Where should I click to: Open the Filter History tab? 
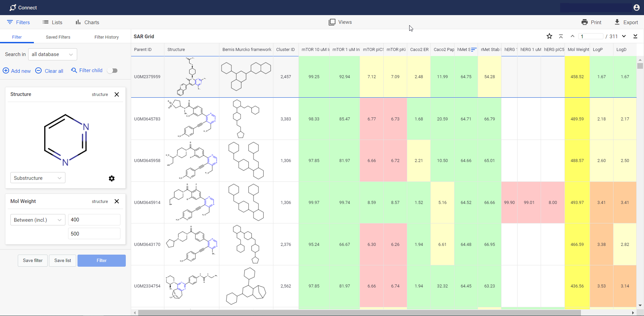click(x=106, y=37)
